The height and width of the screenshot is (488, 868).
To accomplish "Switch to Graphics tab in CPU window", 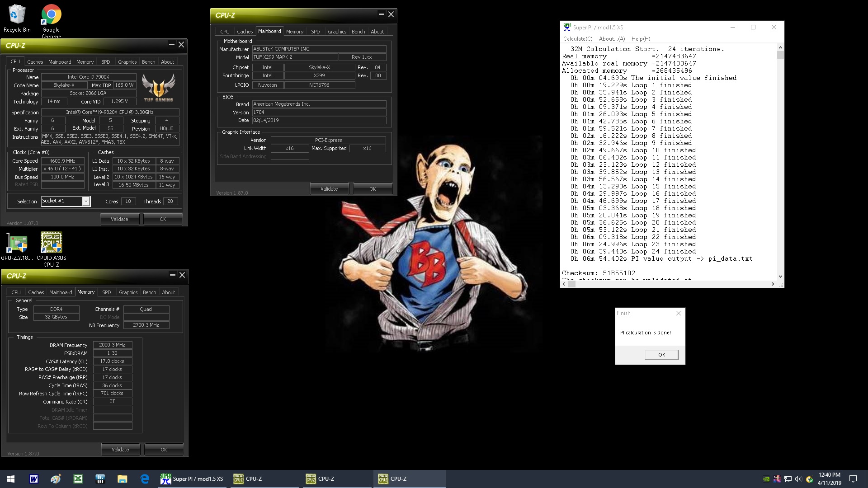I will 127,62.
